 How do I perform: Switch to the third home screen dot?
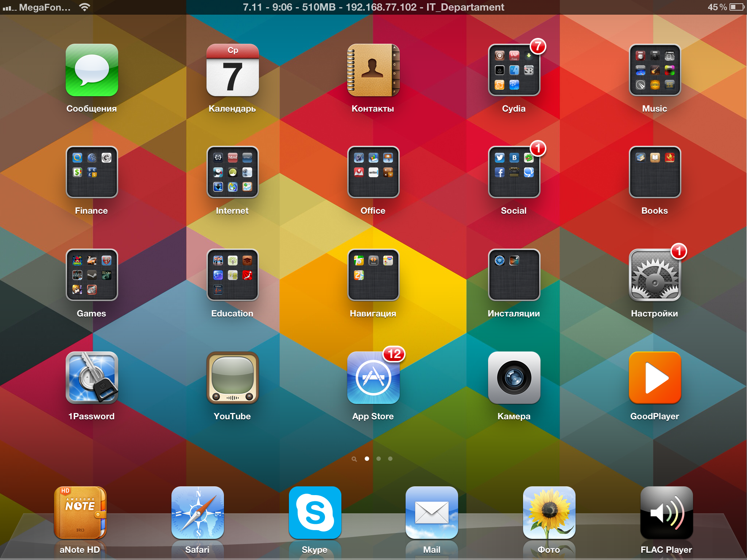[x=390, y=459]
